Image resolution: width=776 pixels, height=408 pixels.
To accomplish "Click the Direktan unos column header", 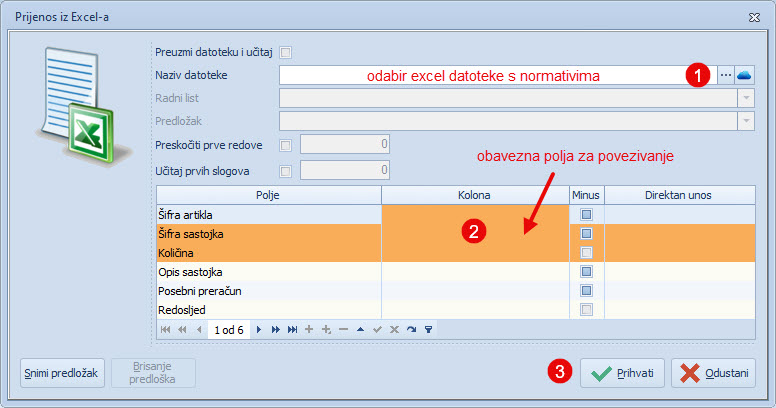I will 678,194.
